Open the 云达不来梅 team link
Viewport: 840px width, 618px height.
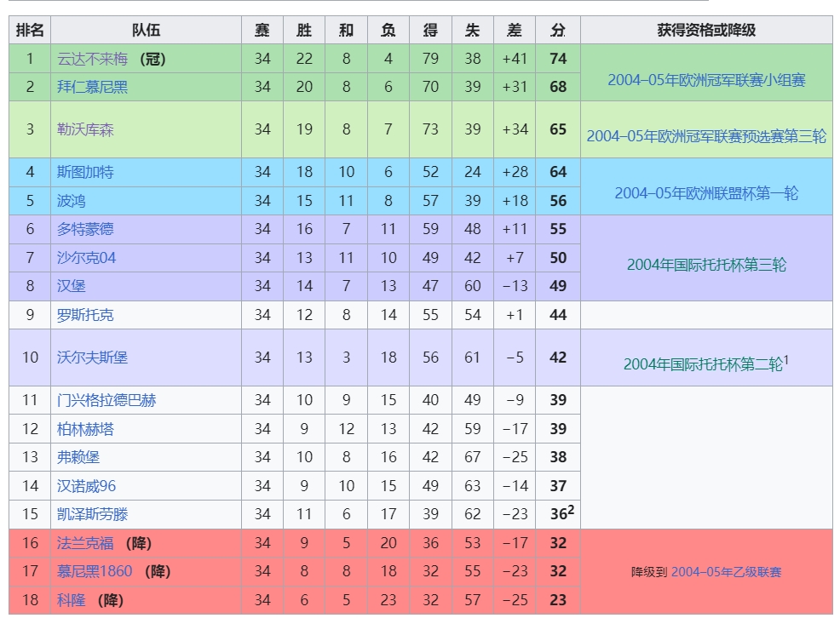(92, 59)
